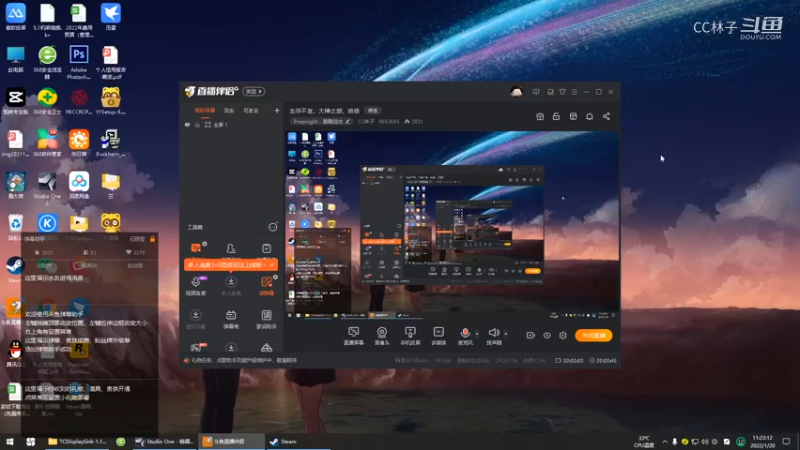Click the fullscreen source icon beside 全屏 1
The image size is (800, 450).
point(208,124)
